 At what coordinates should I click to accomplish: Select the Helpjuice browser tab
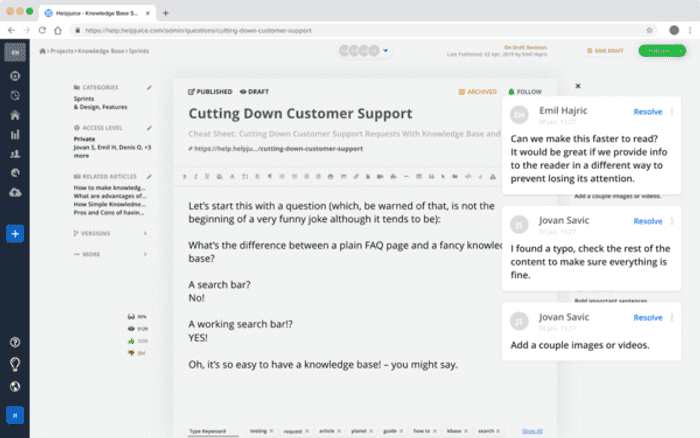[x=95, y=12]
